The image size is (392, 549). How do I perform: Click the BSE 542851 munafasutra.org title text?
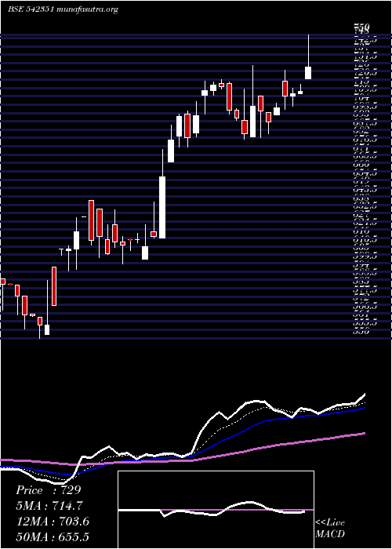[x=63, y=9]
